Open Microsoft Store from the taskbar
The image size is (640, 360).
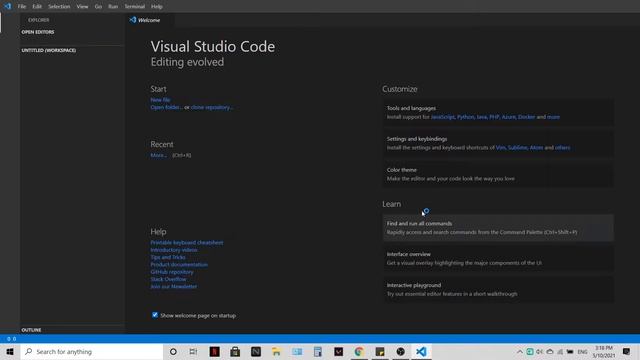click(x=235, y=351)
